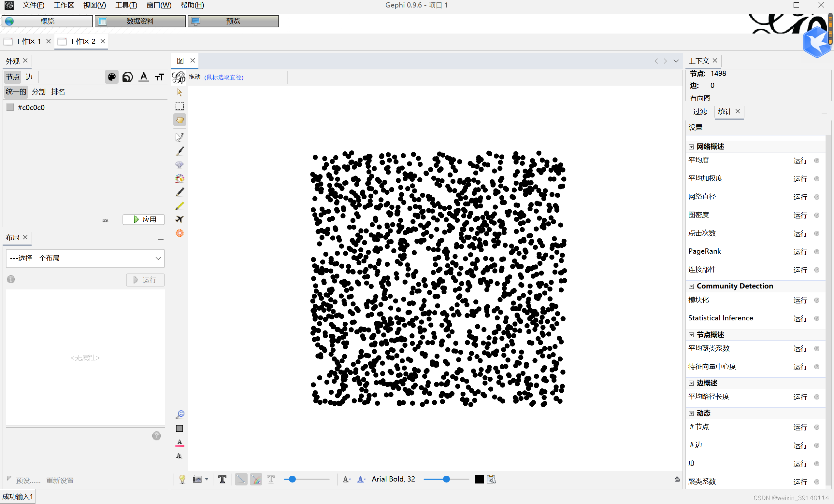Click the 应用 apply button
The image size is (834, 504).
(x=144, y=219)
